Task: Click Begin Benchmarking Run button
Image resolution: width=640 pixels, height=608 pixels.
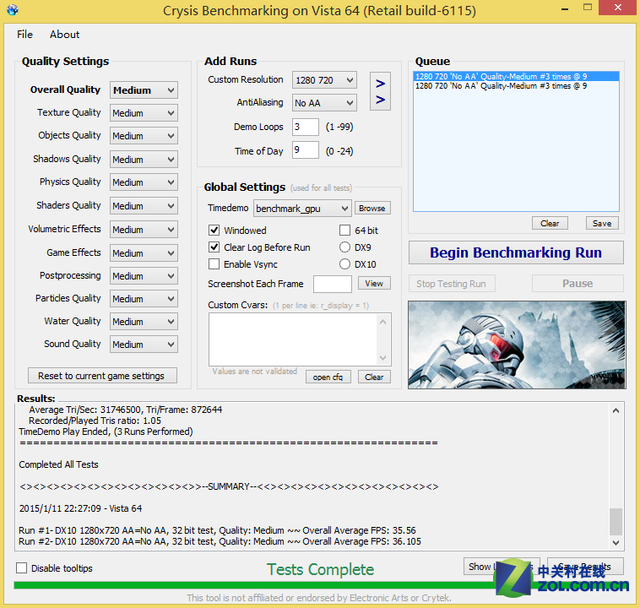Action: [x=516, y=252]
